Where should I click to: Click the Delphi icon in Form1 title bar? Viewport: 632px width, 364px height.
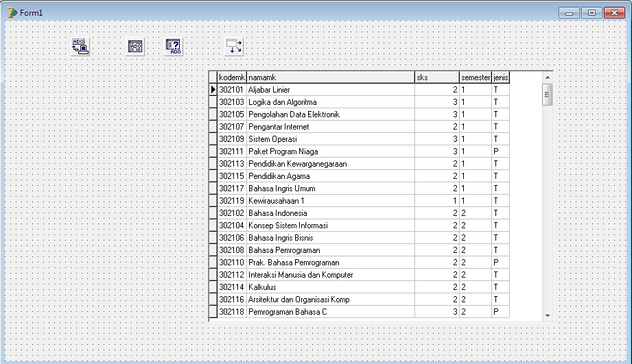[x=12, y=13]
